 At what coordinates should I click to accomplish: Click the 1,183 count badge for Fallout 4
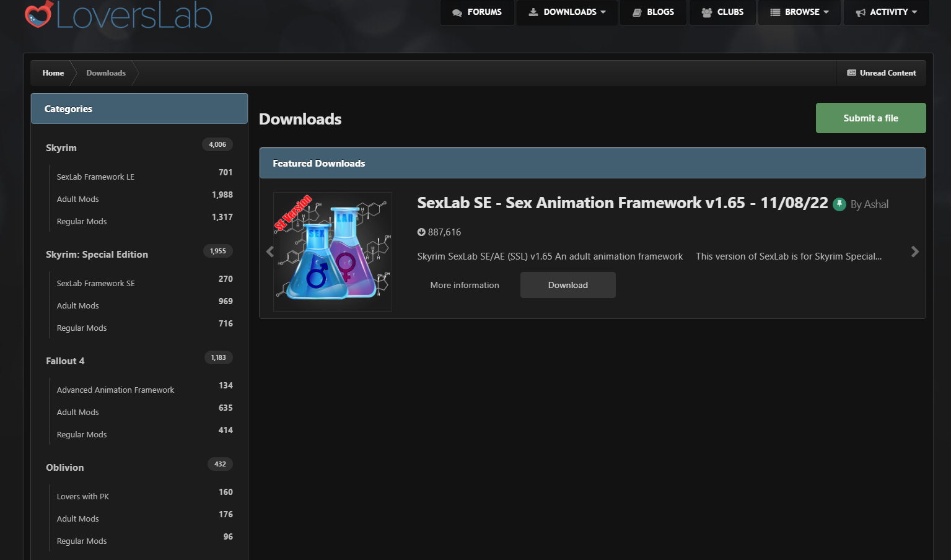pos(219,357)
